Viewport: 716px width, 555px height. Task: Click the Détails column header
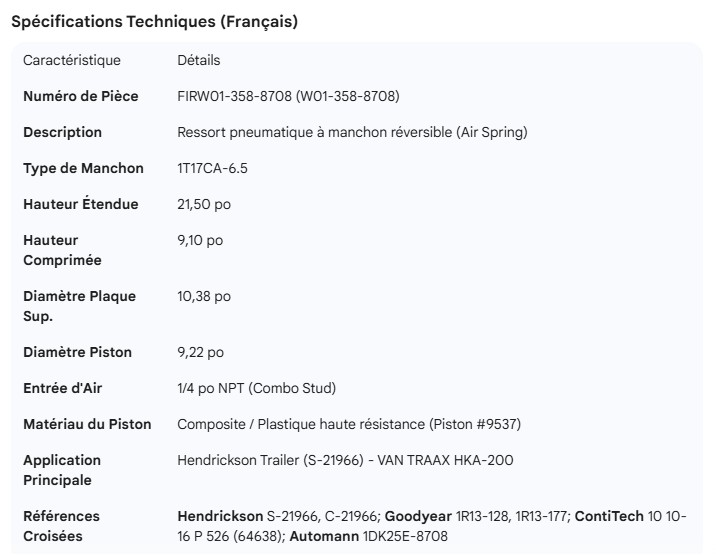coord(198,60)
